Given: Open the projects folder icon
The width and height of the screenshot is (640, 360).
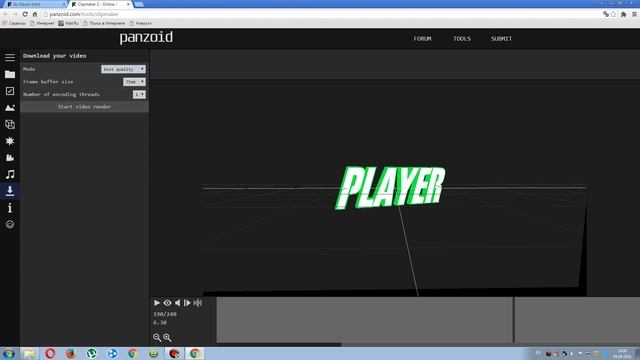Looking at the screenshot, I should [10, 74].
